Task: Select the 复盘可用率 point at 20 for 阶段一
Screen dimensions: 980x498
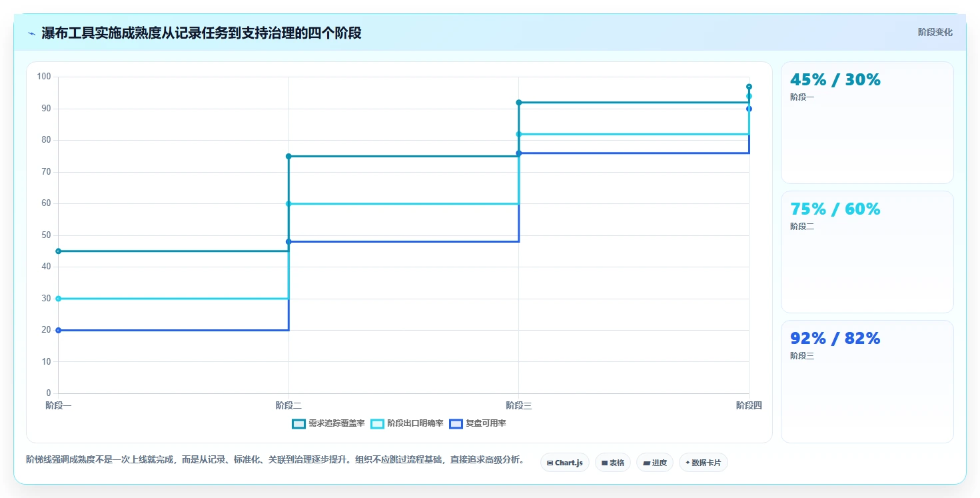Action: pos(59,330)
